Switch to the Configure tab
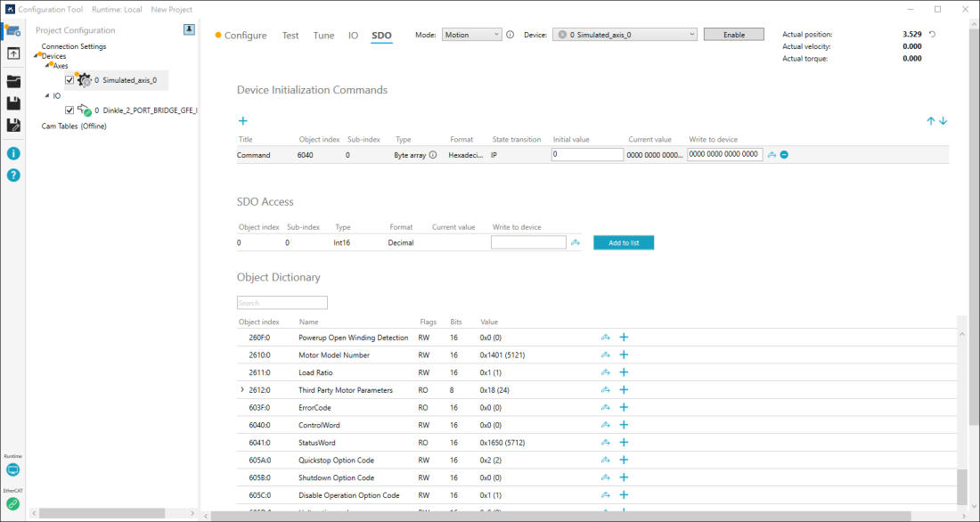The height and width of the screenshot is (522, 980). (x=245, y=36)
